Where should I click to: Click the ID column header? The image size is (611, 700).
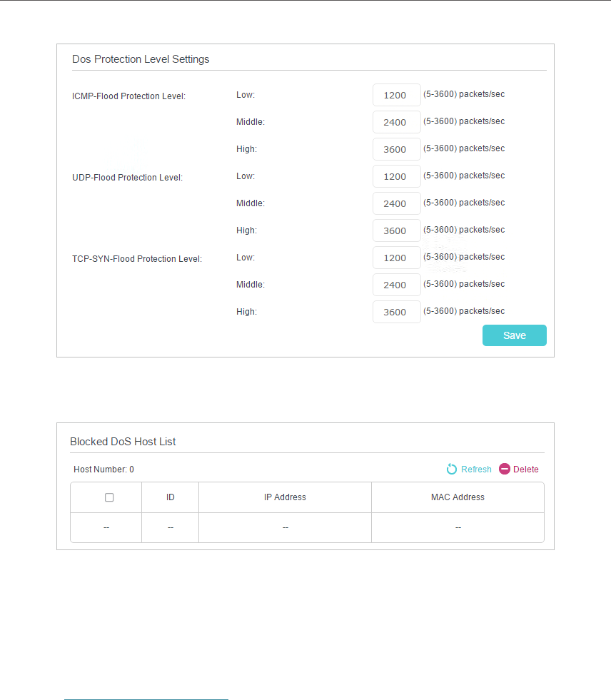(x=171, y=497)
